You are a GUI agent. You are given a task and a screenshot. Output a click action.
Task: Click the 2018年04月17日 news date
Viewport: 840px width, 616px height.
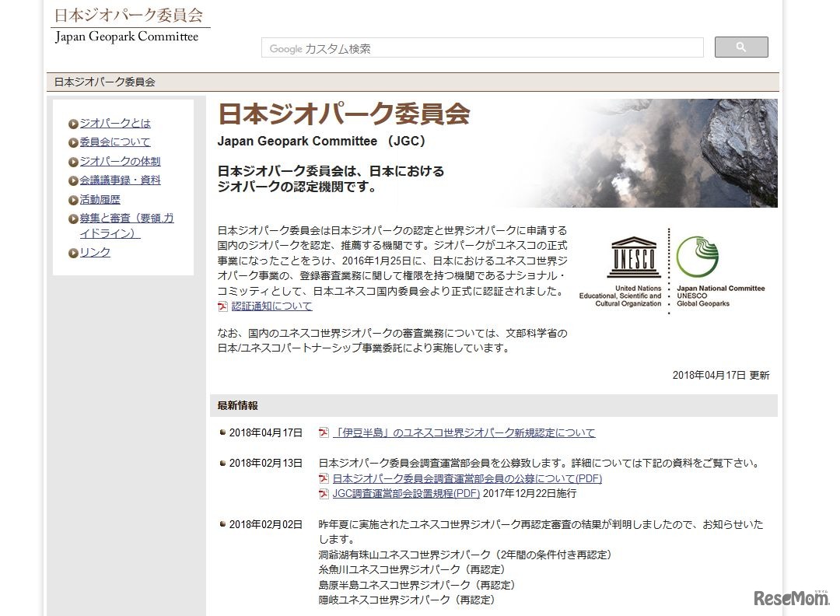coord(266,432)
